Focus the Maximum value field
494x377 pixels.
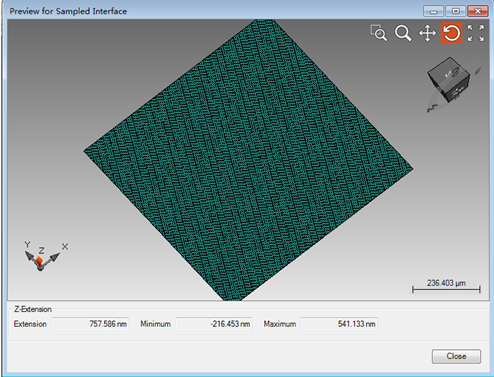(339, 324)
